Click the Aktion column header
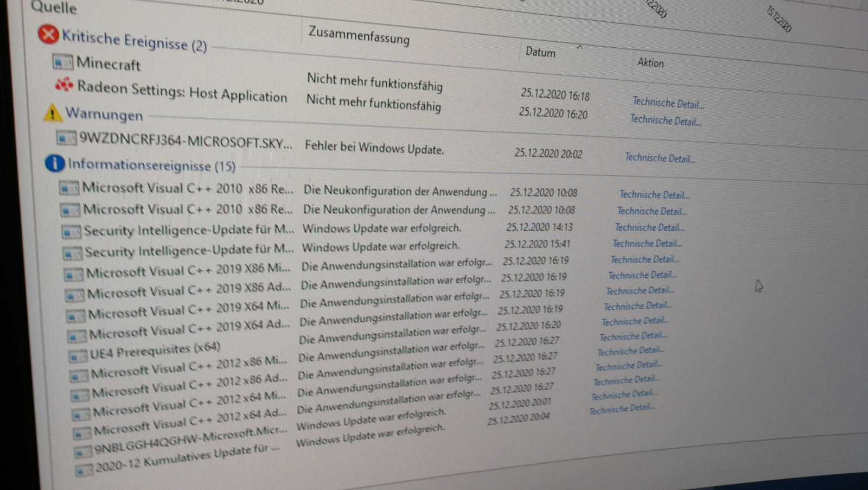 650,62
